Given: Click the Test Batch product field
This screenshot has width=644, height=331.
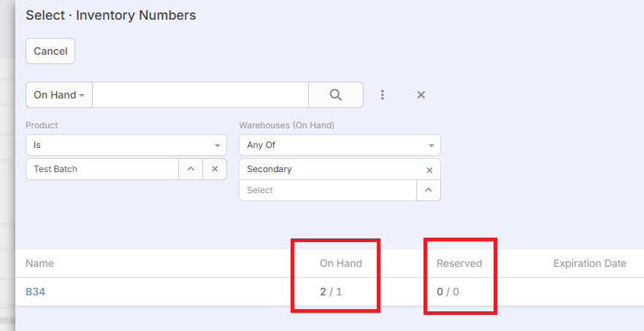Looking at the screenshot, I should click(x=102, y=169).
